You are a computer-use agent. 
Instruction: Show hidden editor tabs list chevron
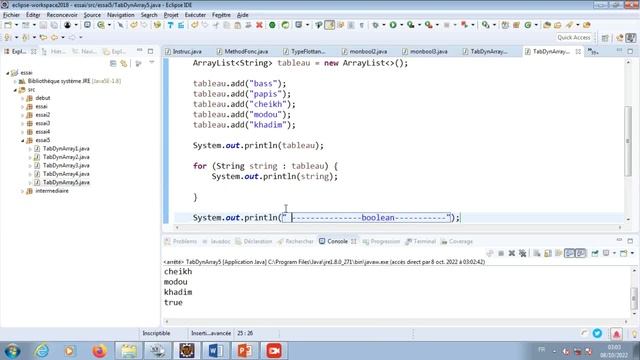coord(592,52)
